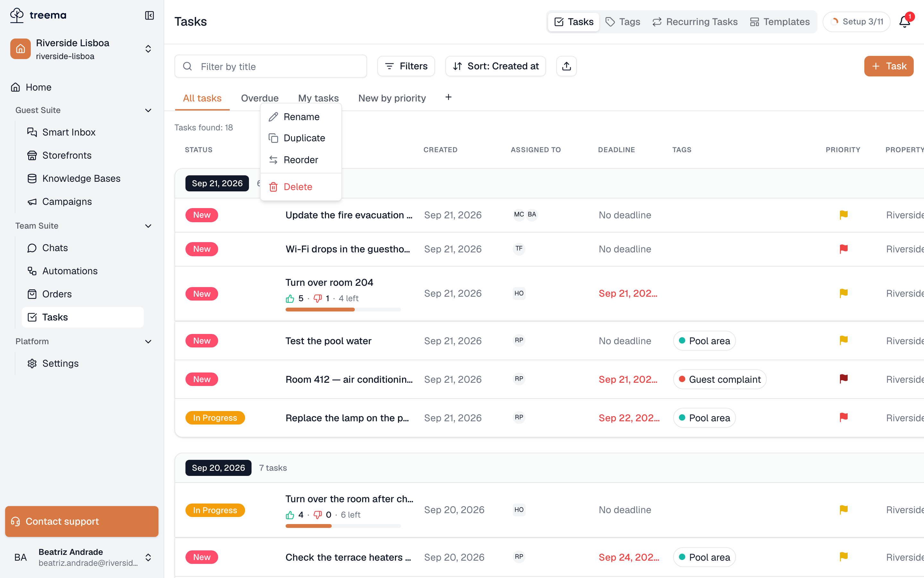Screen dimensions: 924x578
Task: Open the notifications bell
Action: 904,22
